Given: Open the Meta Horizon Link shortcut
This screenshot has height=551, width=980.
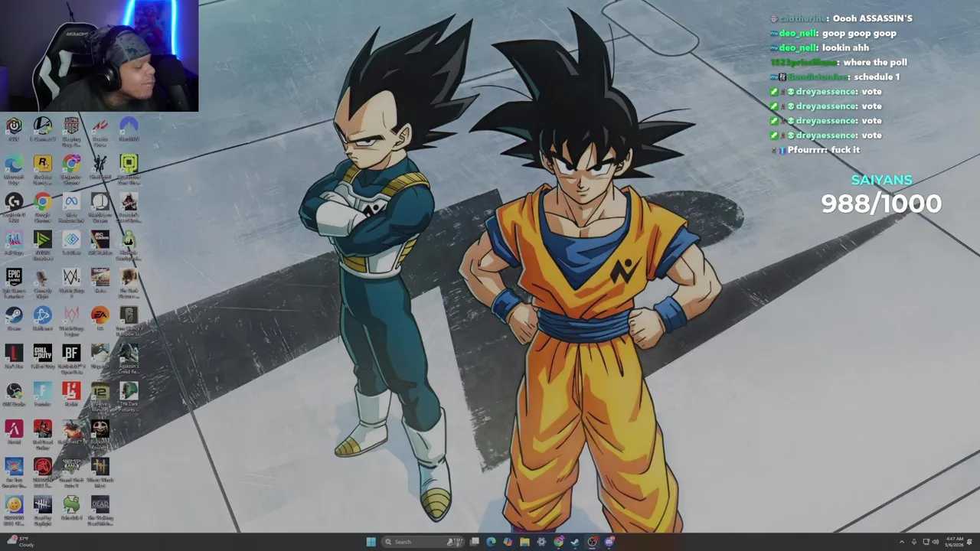Looking at the screenshot, I should 71,206.
